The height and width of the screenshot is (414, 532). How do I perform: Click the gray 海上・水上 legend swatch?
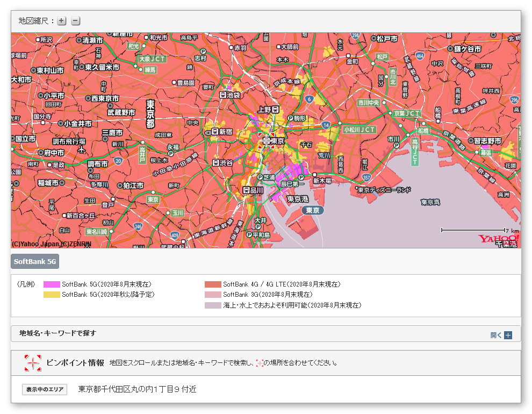pos(213,305)
